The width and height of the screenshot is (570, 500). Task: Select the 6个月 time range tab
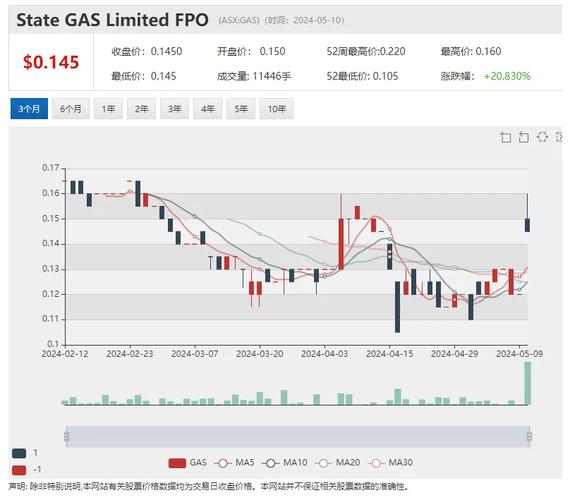click(x=71, y=109)
